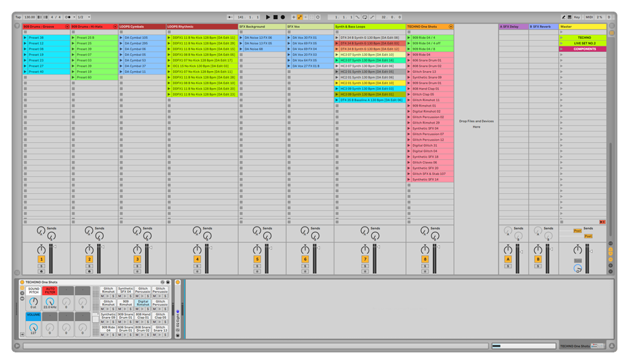Image resolution: width=629 pixels, height=364 pixels.
Task: Toggle the Return A activator button
Action: coord(508,260)
